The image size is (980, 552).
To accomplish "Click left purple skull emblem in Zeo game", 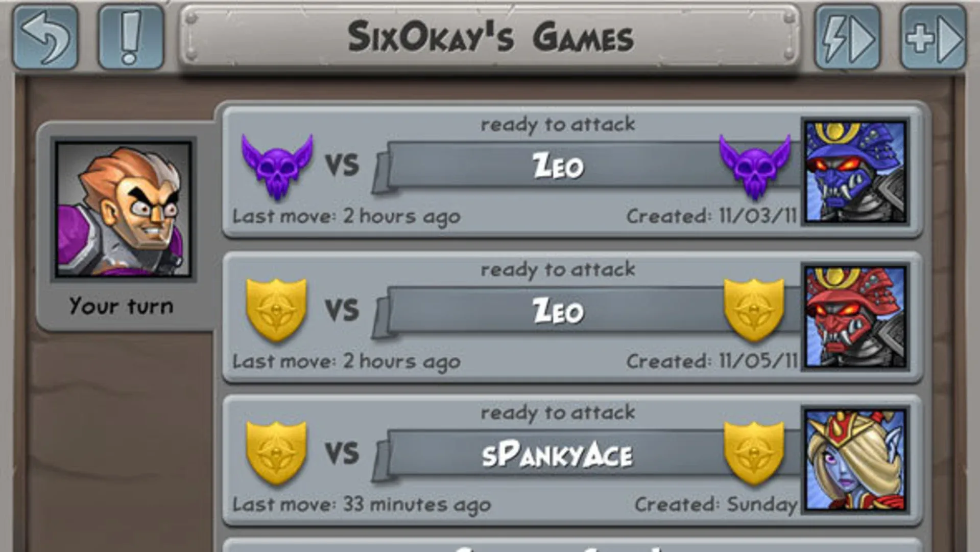I will pyautogui.click(x=277, y=167).
